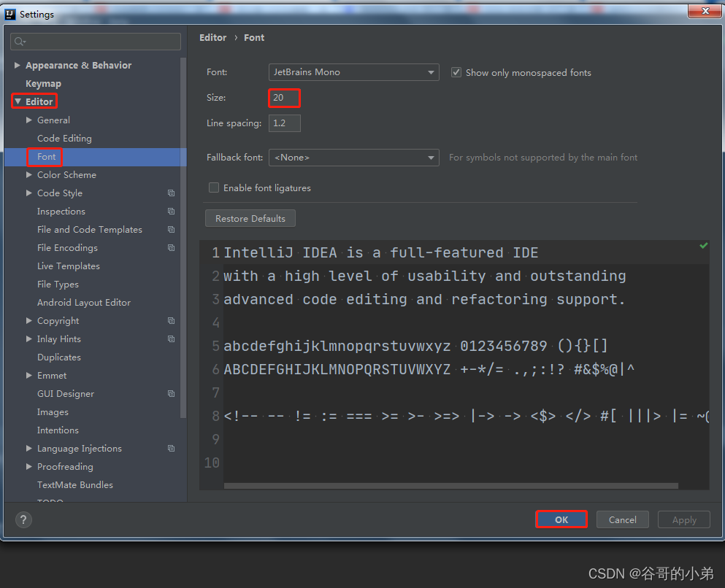Click settings tree vertical scrollbar

(183, 238)
